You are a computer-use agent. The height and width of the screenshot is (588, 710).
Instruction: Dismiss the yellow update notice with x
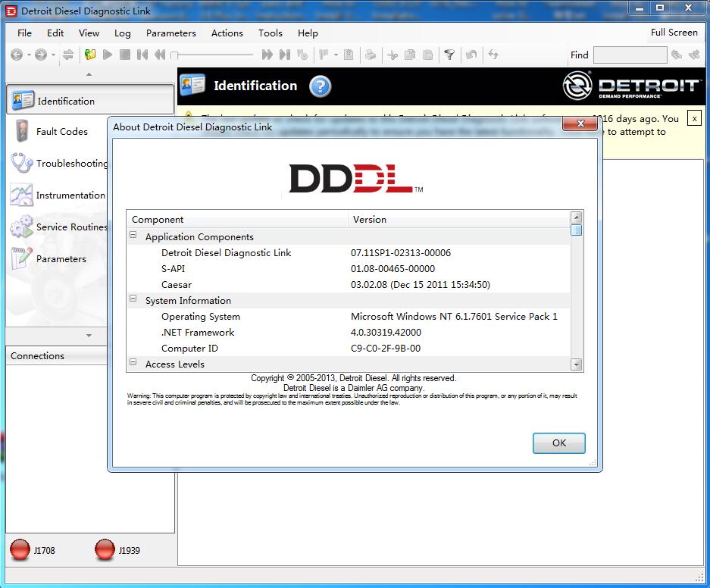[x=694, y=118]
